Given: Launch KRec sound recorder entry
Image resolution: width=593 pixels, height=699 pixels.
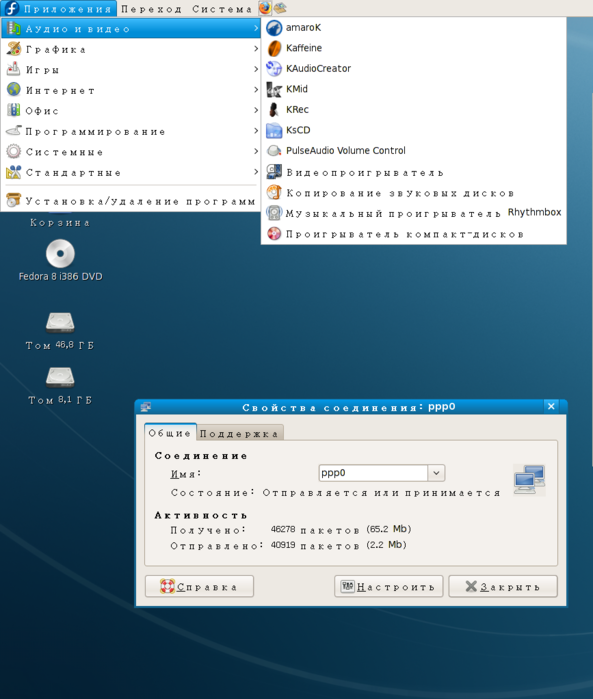Looking at the screenshot, I should pyautogui.click(x=413, y=110).
